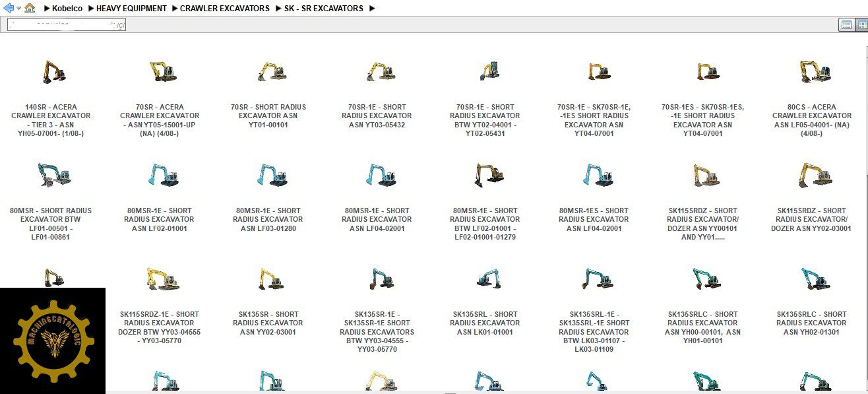This screenshot has width=868, height=394.
Task: Open the 80MSR-1E BTW LF02-01001 excavator icon
Action: click(x=489, y=175)
